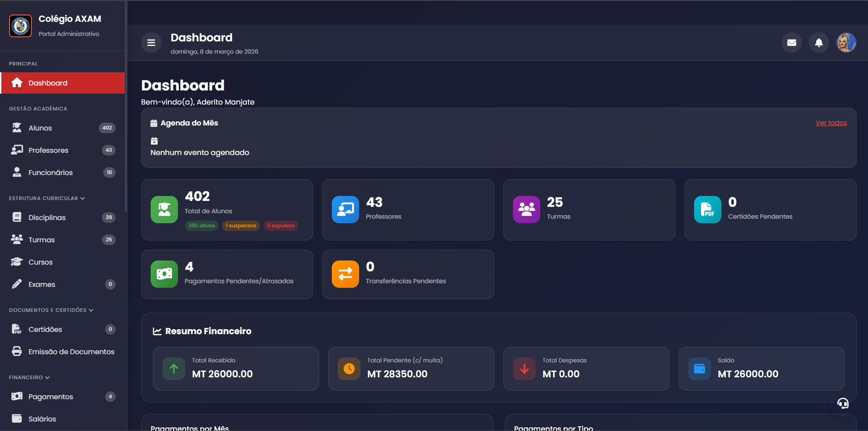Select the Transferências Pendentes arrows icon
This screenshot has width=868, height=431.
(345, 274)
